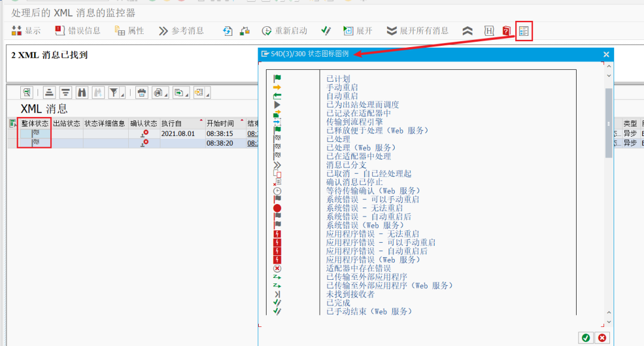Open 错误信息 error information
This screenshot has width=644, height=346.
[x=78, y=31]
